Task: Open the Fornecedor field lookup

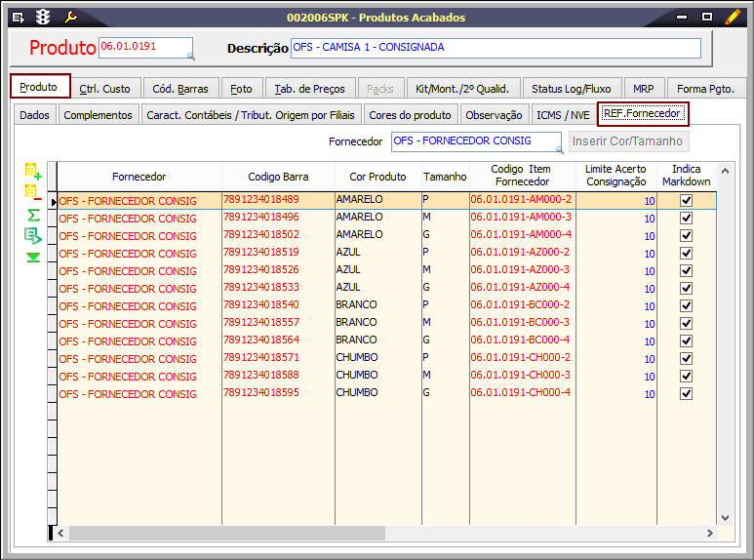Action: pos(560,149)
